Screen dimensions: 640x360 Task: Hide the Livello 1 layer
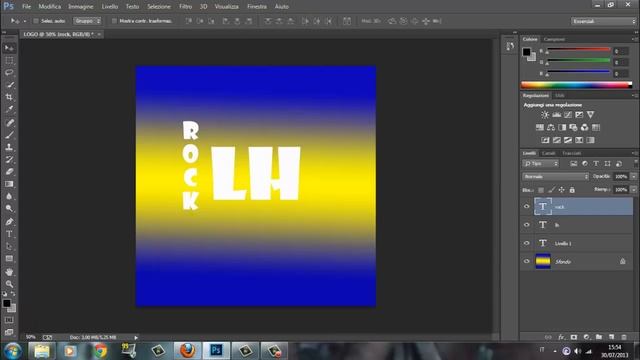[x=527, y=243]
